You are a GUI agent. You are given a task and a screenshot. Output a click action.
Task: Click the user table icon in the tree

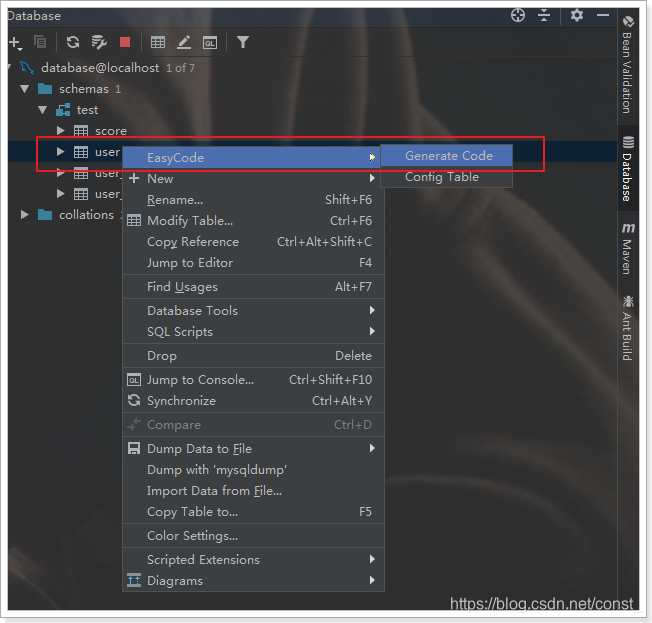(x=81, y=152)
